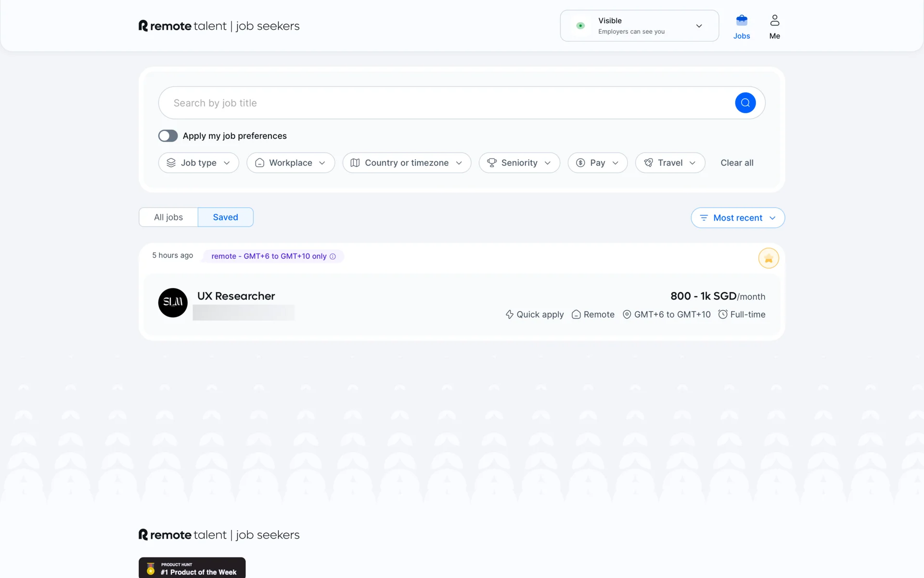Viewport: 924px width, 578px height.
Task: Click the info icon on timezone tag
Action: pos(333,256)
